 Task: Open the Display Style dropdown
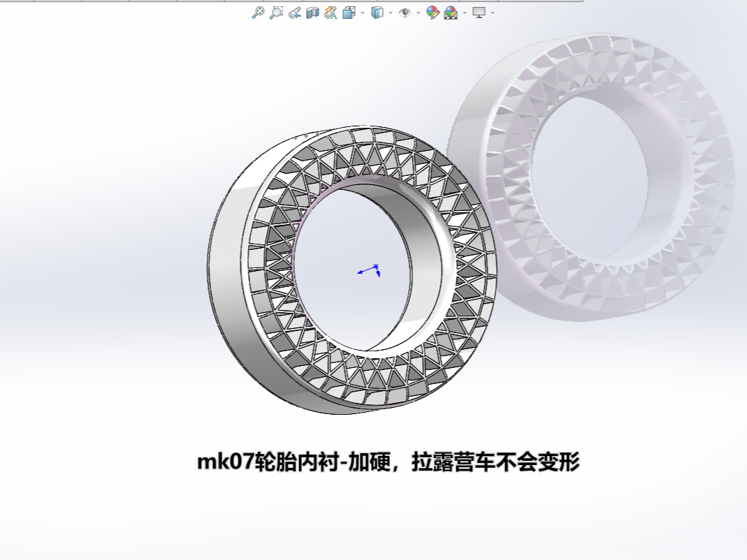click(x=390, y=13)
